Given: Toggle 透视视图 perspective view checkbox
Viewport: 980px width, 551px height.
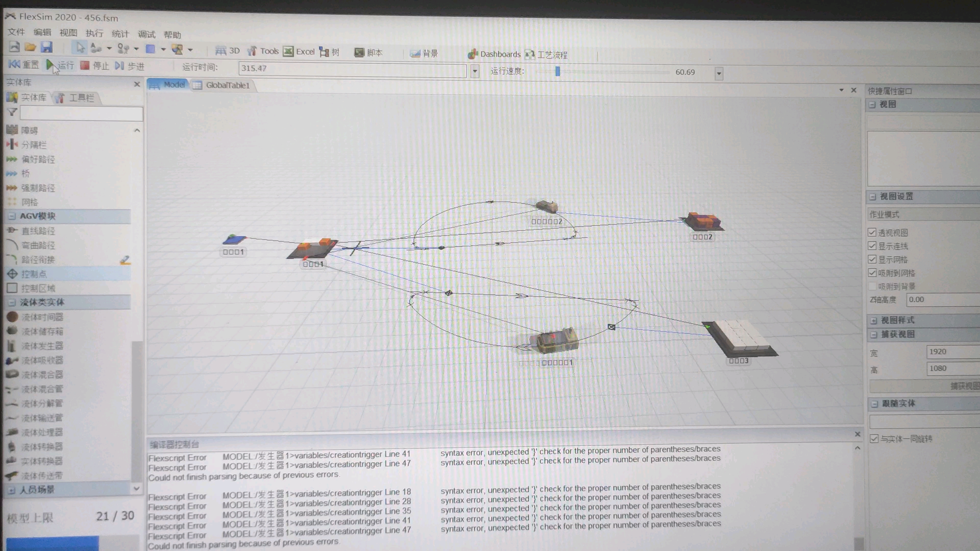Looking at the screenshot, I should (x=872, y=232).
